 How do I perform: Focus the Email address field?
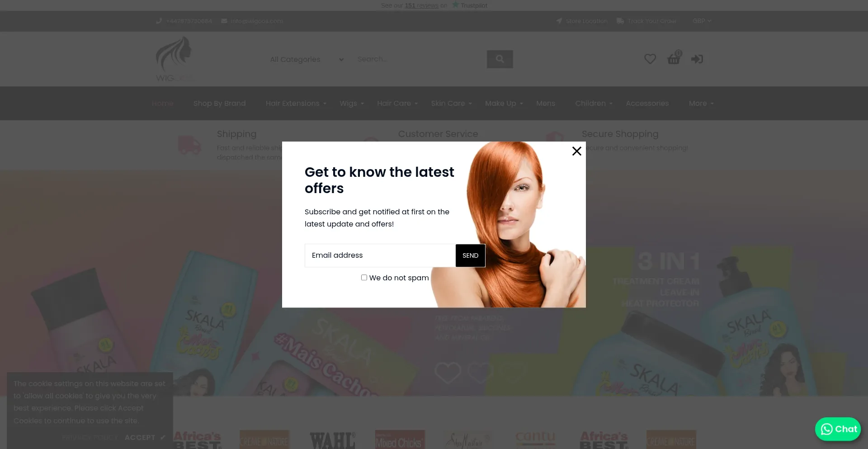pos(380,255)
